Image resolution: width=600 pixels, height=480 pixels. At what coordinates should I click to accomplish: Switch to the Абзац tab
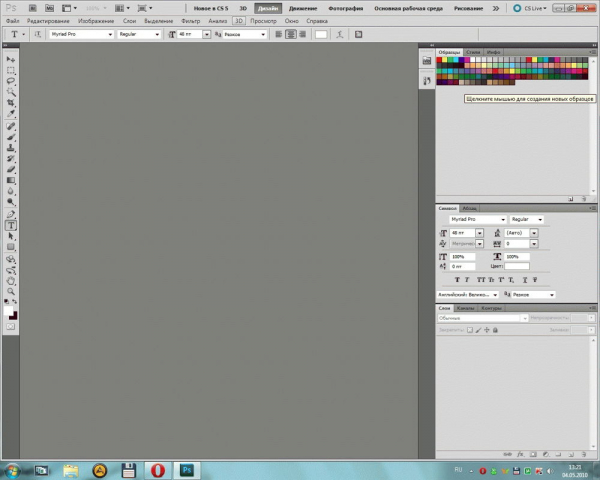click(470, 208)
